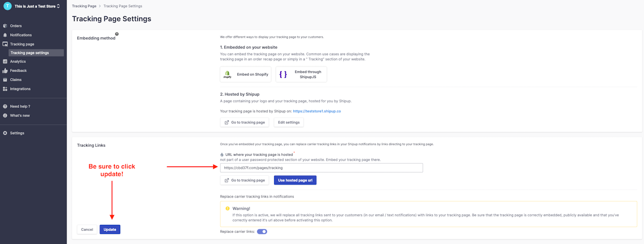Click the store avatar circle icon
Image resolution: width=644 pixels, height=244 pixels.
pyautogui.click(x=7, y=6)
